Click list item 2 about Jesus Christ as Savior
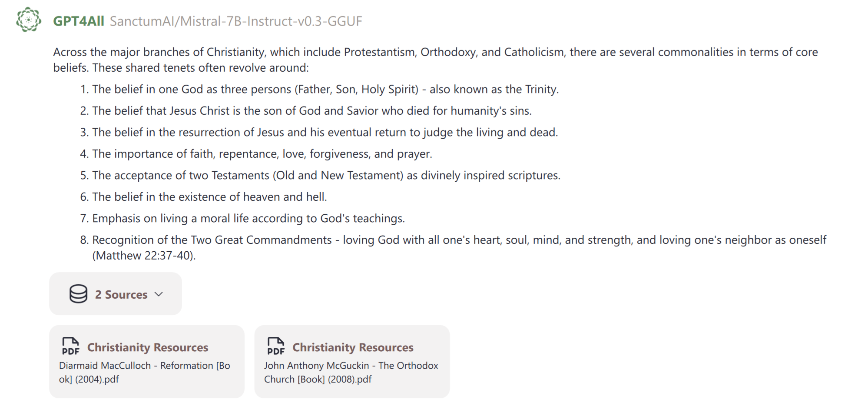The width and height of the screenshot is (868, 413). [x=311, y=111]
